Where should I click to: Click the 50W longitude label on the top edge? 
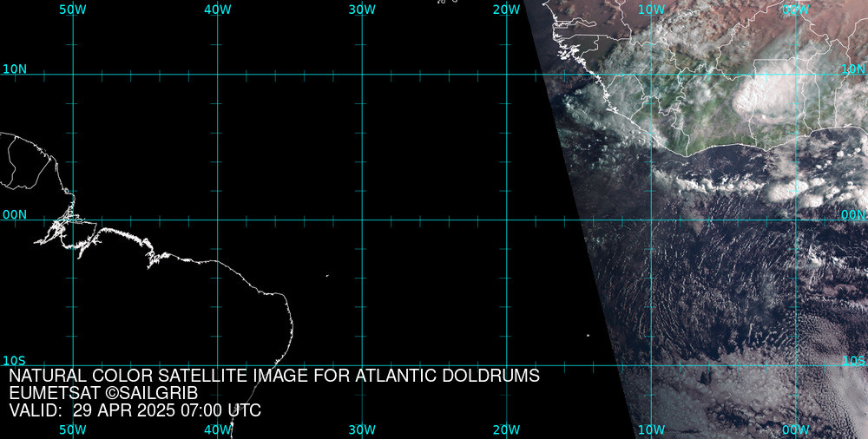[x=73, y=10]
